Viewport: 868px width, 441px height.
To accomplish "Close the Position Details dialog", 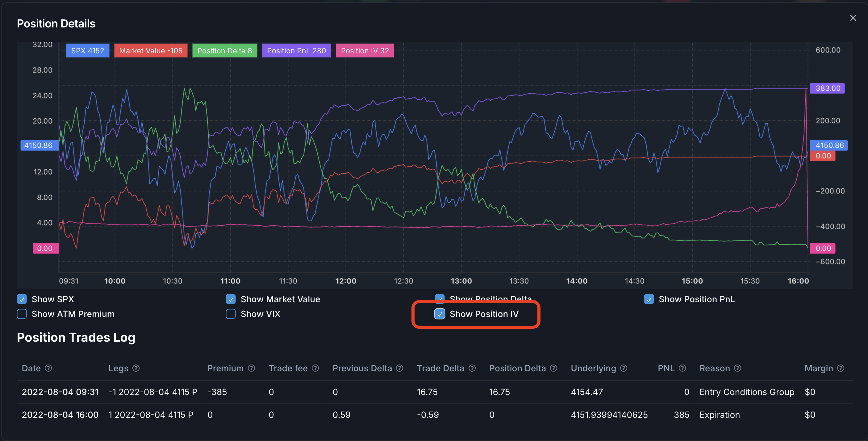I will coord(853,18).
